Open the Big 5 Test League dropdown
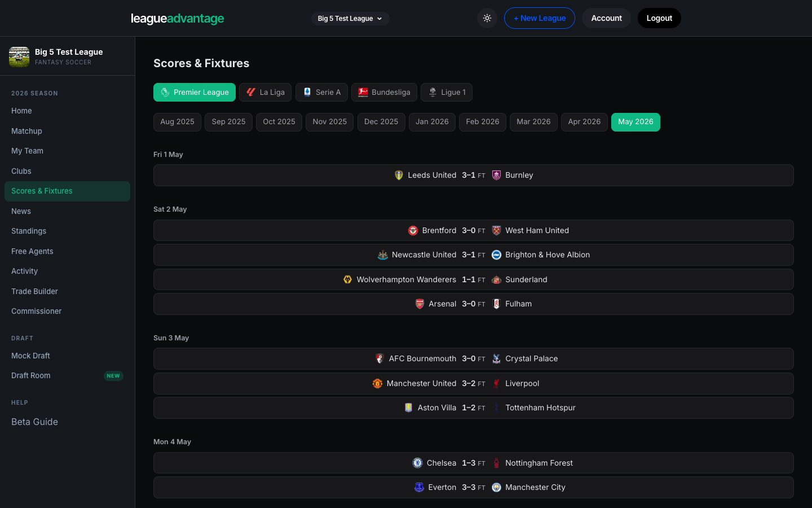The width and height of the screenshot is (812, 508). pos(350,19)
